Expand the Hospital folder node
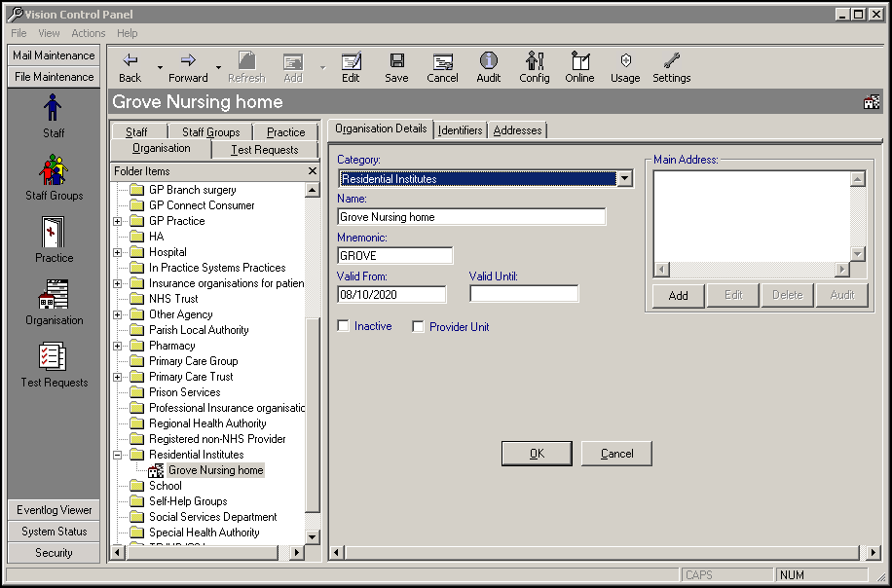Viewport: 892px width, 588px height. pyautogui.click(x=118, y=252)
